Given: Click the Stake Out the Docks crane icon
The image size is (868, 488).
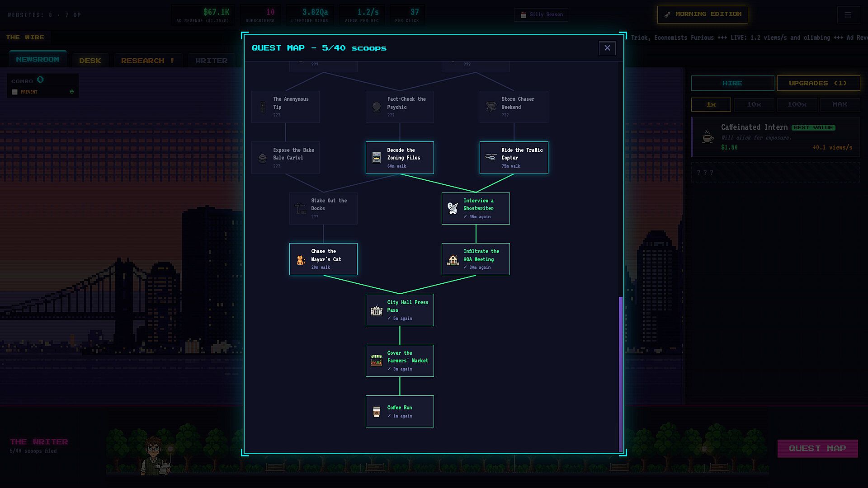Looking at the screenshot, I should coord(300,208).
